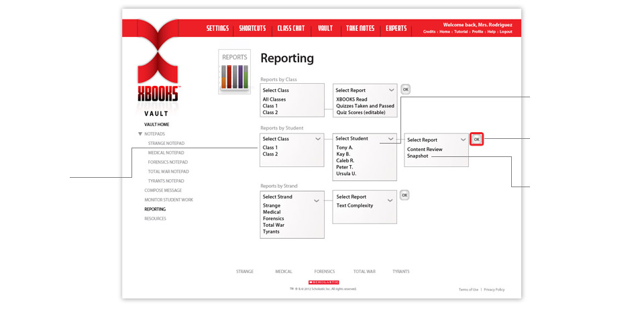Go to Take Notes in top navigation
Image resolution: width=644 pixels, height=314 pixels.
click(360, 28)
